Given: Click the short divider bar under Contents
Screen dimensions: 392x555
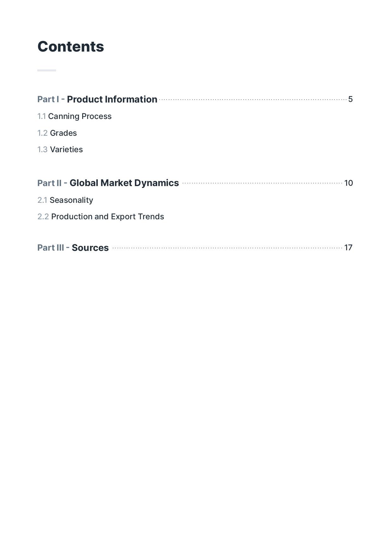Looking at the screenshot, I should (x=47, y=70).
